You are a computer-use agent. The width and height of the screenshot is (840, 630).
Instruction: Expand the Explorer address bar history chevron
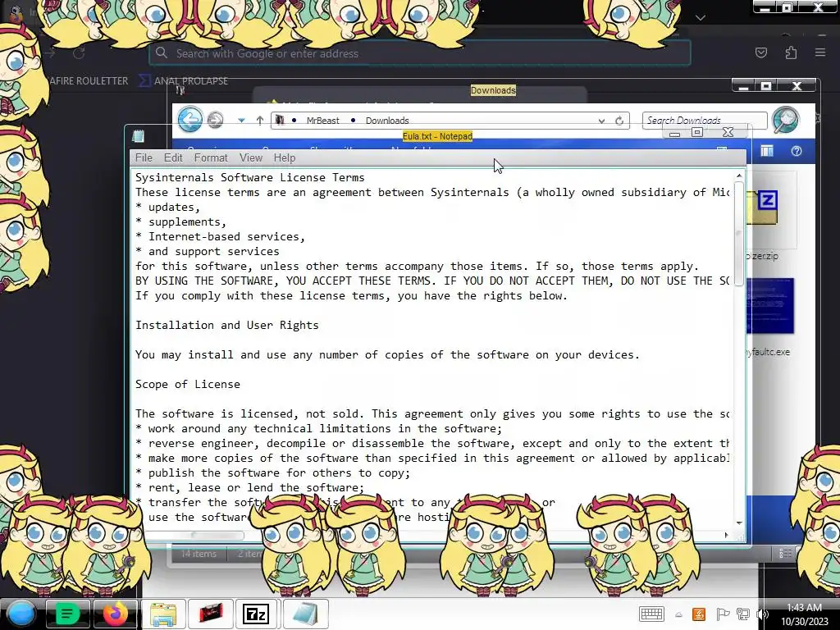coord(601,121)
